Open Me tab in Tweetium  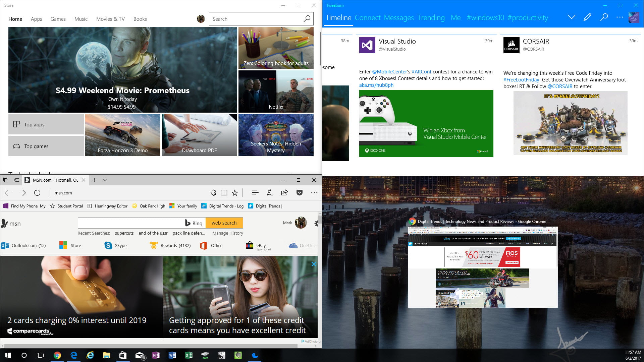tap(455, 18)
